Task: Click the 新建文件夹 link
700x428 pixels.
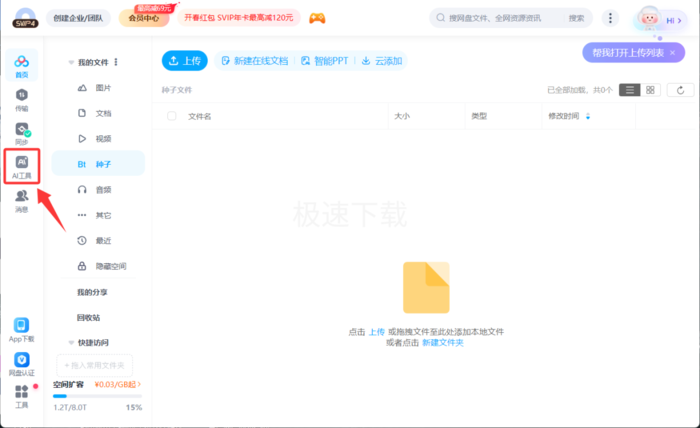Action: pos(443,343)
